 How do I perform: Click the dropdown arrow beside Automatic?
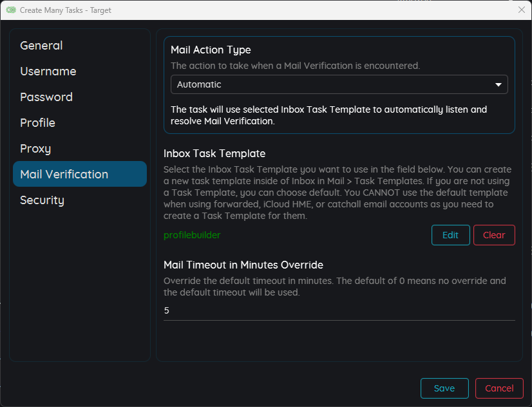coord(498,84)
